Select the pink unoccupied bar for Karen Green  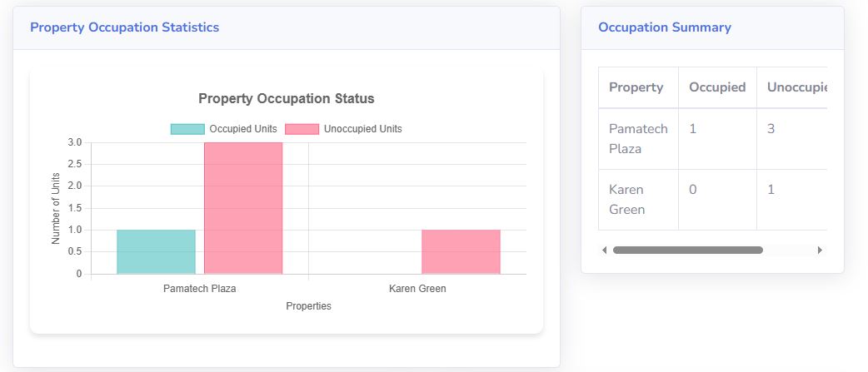coord(461,251)
